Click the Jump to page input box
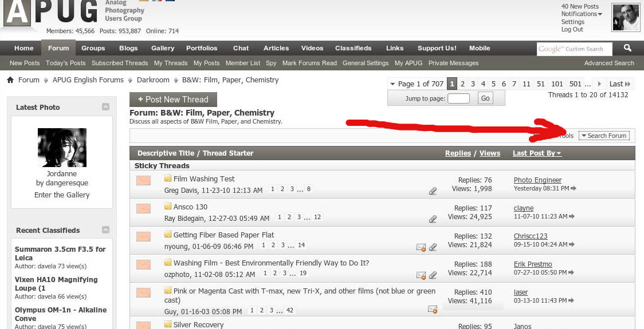The image size is (644, 329). (458, 98)
